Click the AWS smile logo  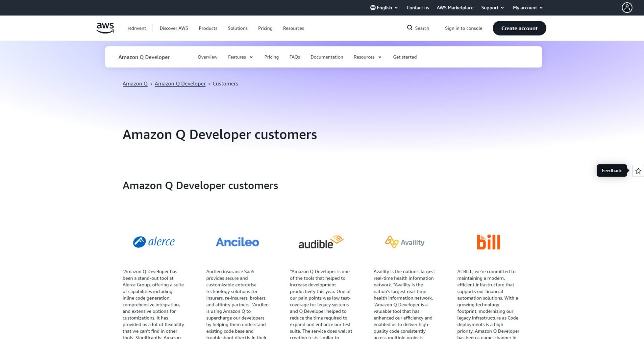click(x=105, y=28)
